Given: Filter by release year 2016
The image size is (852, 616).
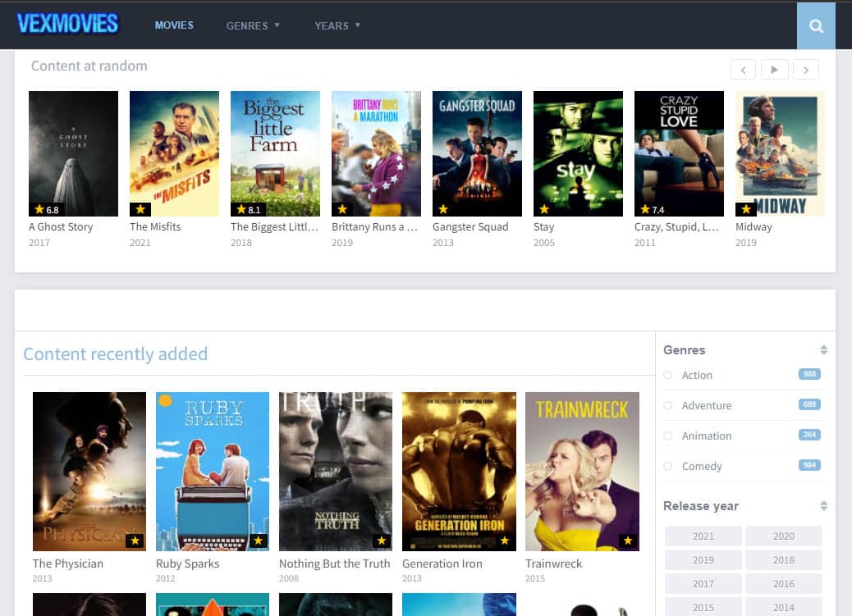Looking at the screenshot, I should coord(784,584).
